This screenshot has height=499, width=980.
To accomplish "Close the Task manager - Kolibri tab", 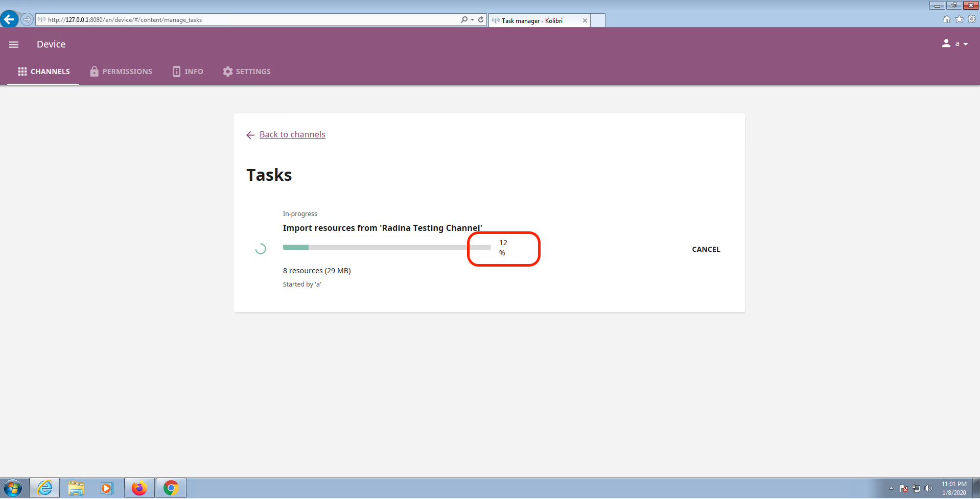I will 585,20.
